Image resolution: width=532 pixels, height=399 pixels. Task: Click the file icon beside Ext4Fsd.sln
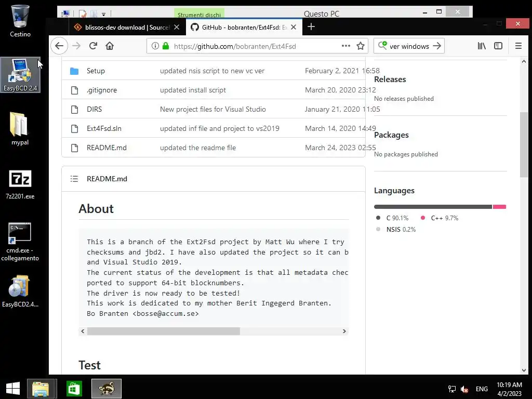click(74, 129)
